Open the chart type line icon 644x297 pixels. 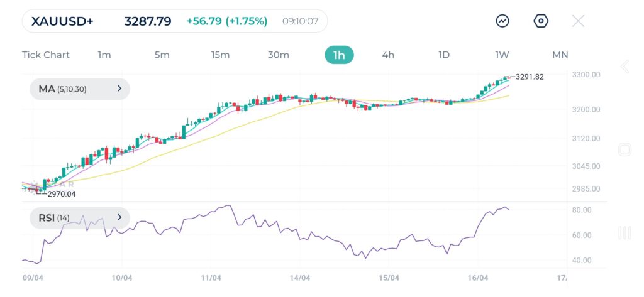(502, 21)
